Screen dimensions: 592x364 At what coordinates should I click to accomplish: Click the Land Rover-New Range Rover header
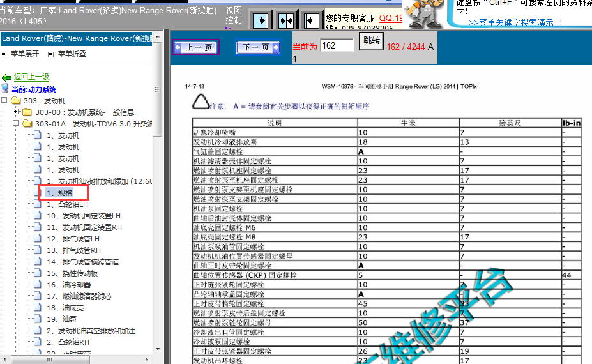pyautogui.click(x=77, y=38)
